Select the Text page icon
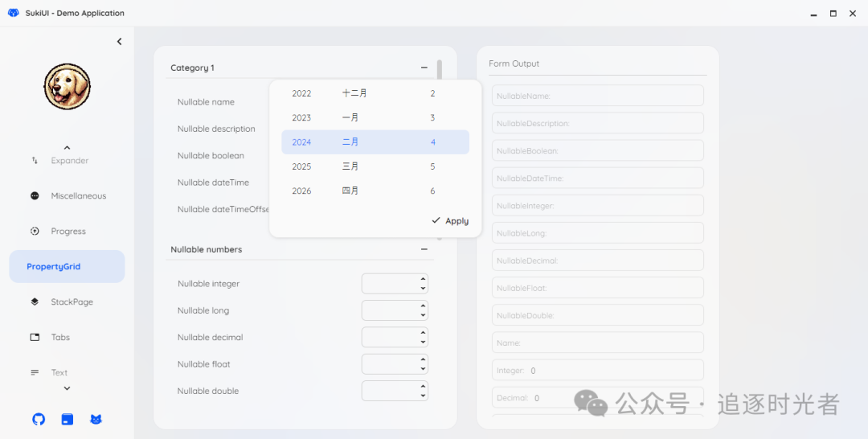The height and width of the screenshot is (439, 868). (x=35, y=372)
